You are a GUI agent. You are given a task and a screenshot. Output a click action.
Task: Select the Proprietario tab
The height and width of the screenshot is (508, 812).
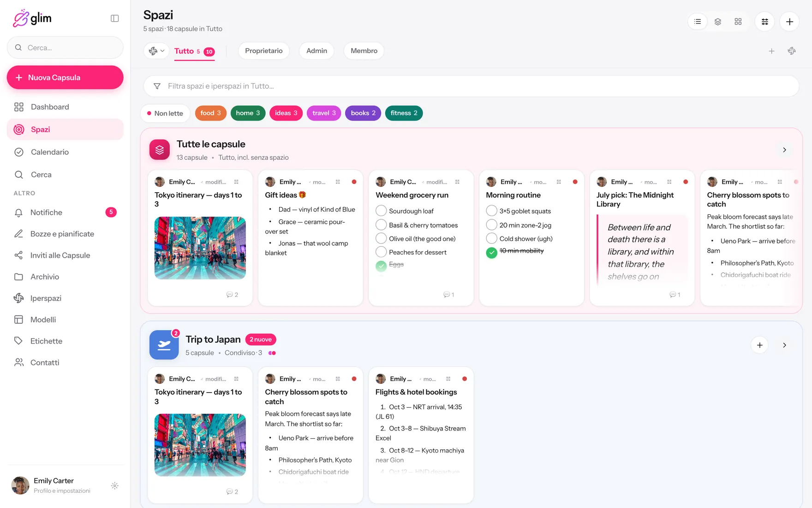coord(264,51)
